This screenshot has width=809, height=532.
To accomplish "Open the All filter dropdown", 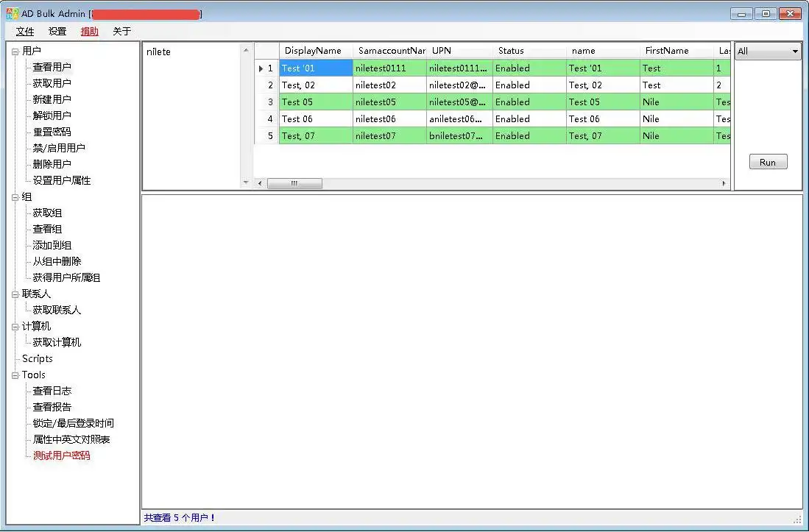I will [768, 51].
